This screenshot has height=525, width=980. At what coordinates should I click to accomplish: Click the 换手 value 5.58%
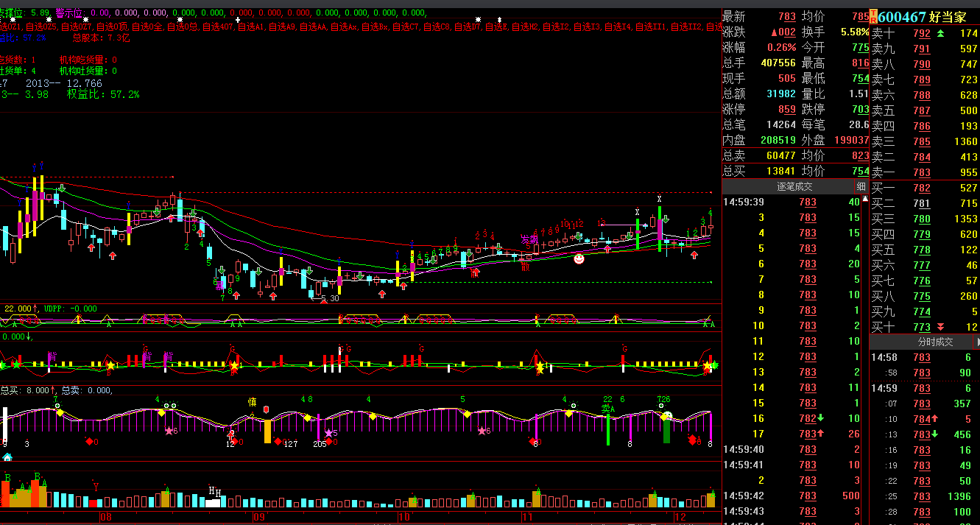click(855, 32)
